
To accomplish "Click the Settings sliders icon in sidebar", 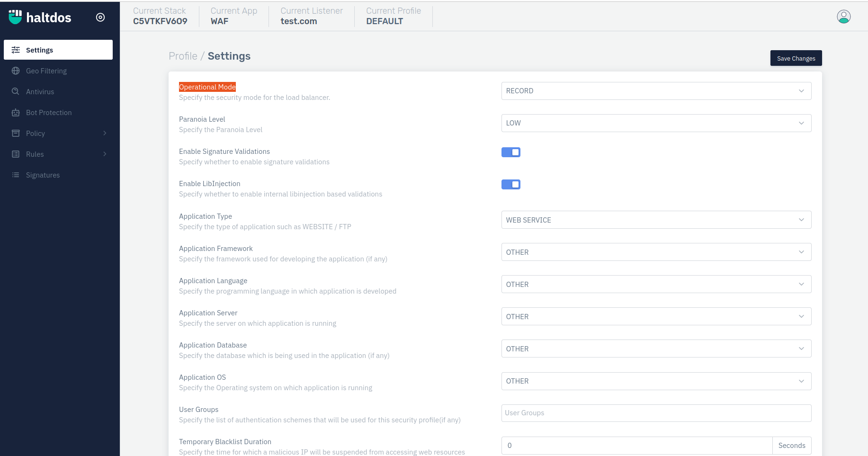I will [x=16, y=50].
